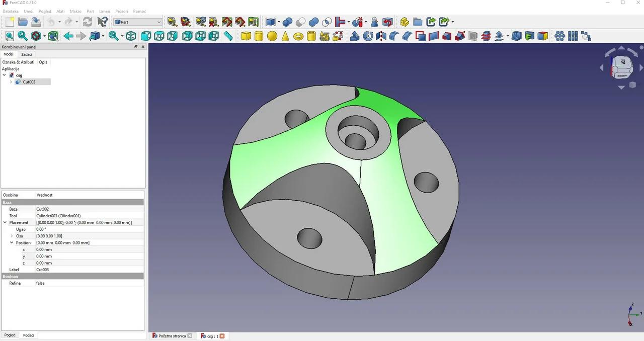This screenshot has width=644, height=341.
Task: Select the Isometric view icon
Action: pyautogui.click(x=130, y=36)
